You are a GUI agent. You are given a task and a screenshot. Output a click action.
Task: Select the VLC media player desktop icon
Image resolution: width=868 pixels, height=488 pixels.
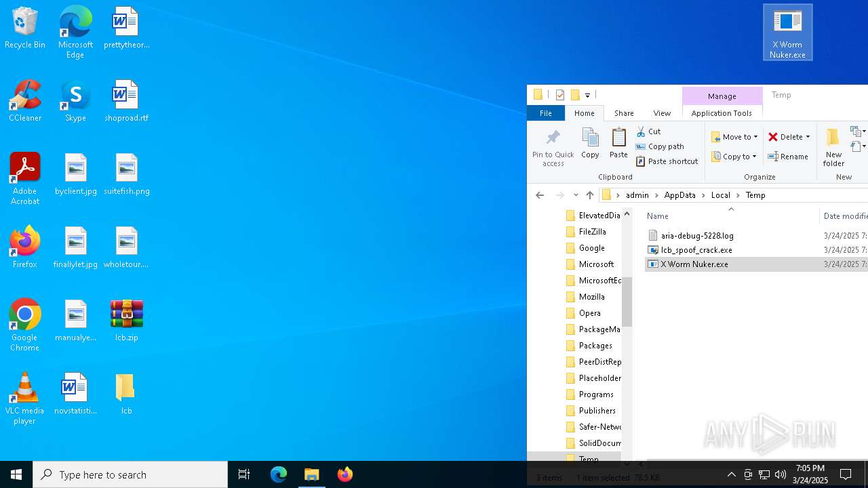point(25,399)
